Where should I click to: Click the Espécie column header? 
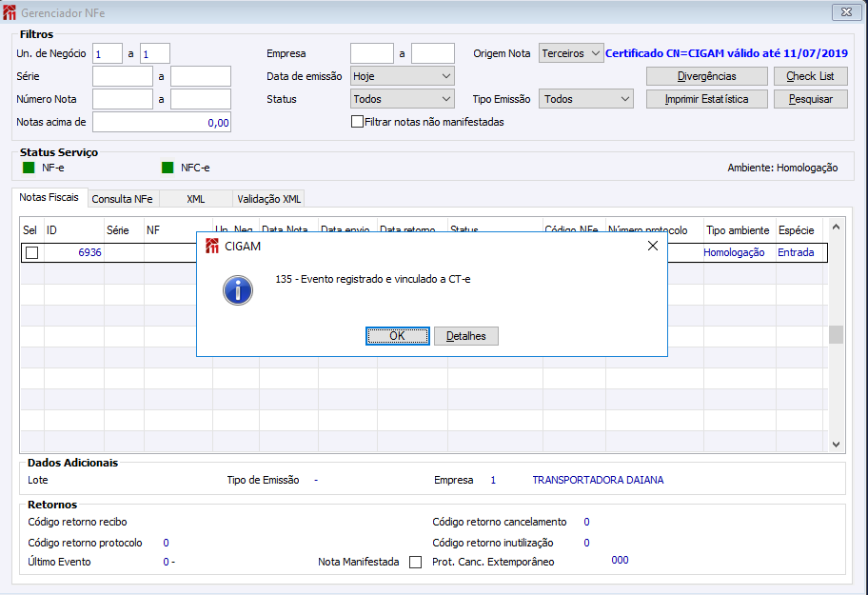point(799,230)
